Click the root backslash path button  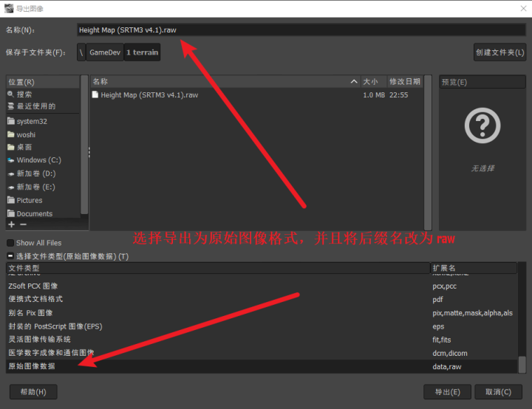coord(81,52)
